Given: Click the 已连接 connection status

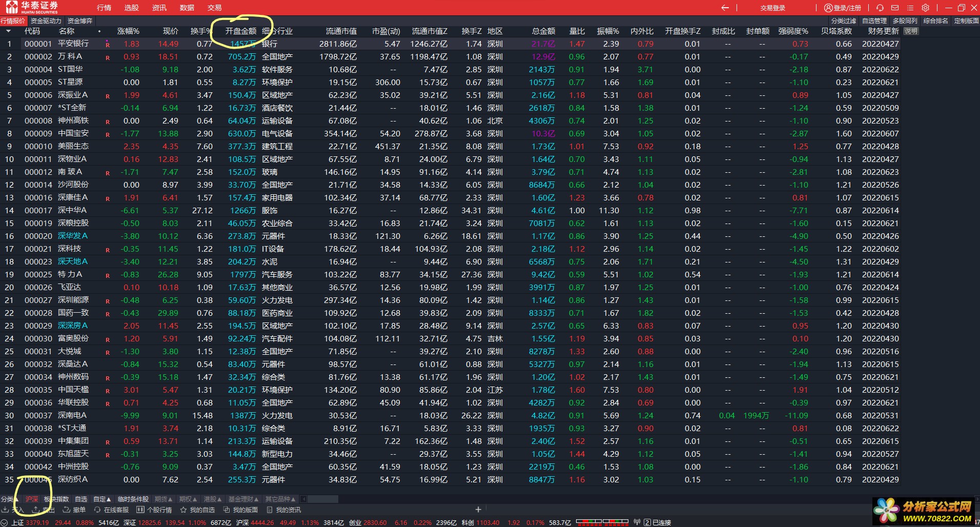Looking at the screenshot, I should [661, 522].
